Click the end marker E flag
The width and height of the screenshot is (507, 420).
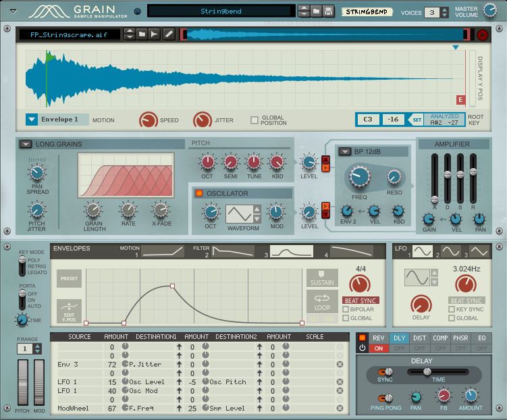[x=461, y=99]
